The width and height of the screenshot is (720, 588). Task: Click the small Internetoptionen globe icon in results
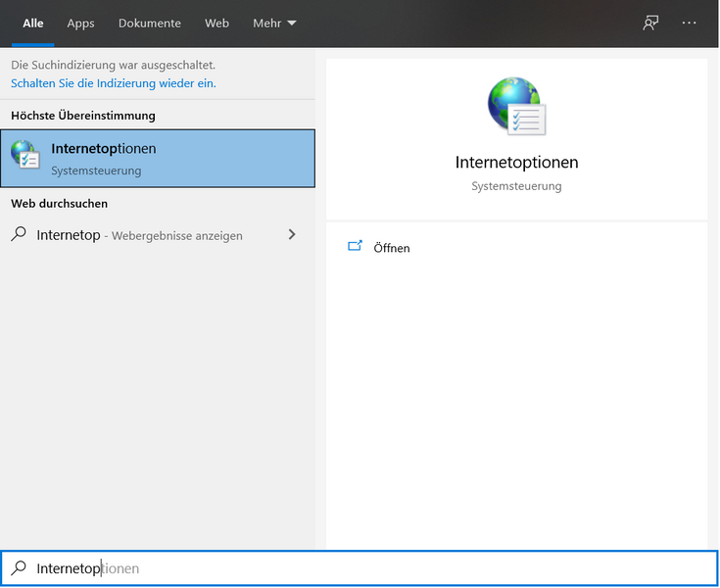[25, 157]
